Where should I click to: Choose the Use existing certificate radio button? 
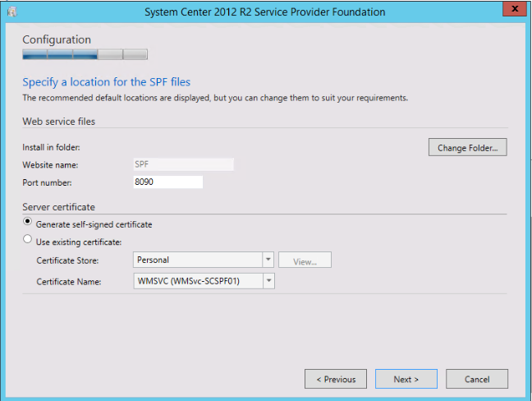[30, 242]
